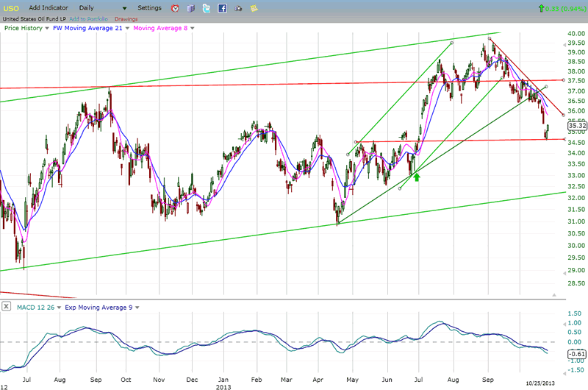
Task: Click the green up-arrow marker on chart
Action: (x=417, y=177)
